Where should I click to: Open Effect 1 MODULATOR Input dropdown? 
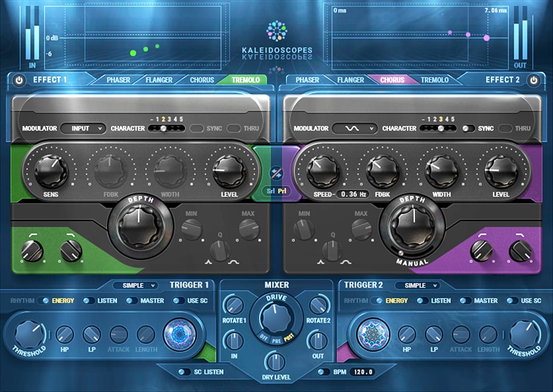(x=83, y=129)
